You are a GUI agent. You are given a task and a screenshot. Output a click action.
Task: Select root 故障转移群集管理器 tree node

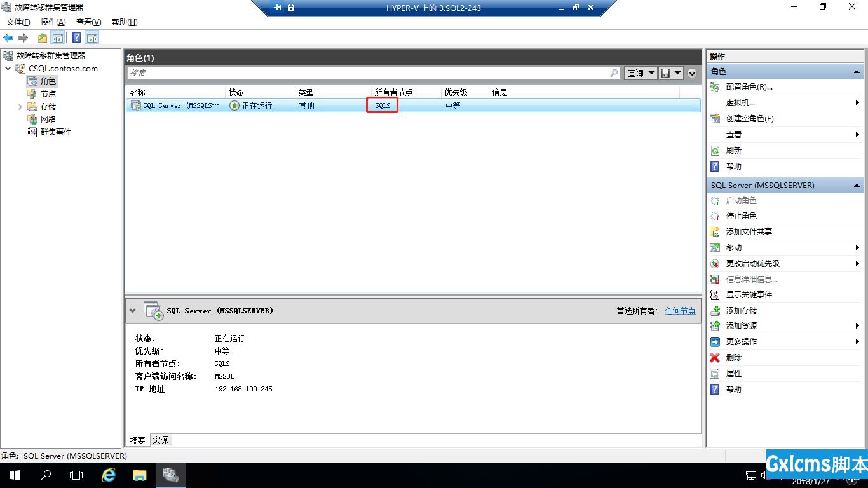[51, 55]
